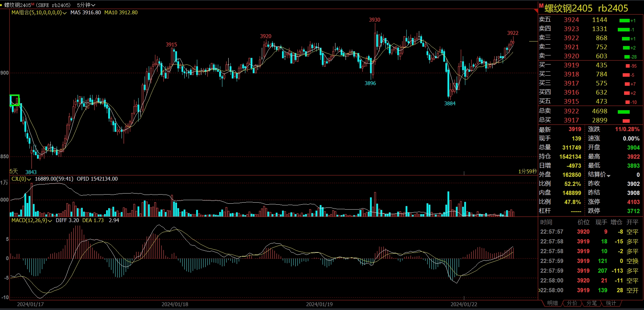This screenshot has width=644, height=310.
Task: Click the 1分59秒 countdown timer
Action: click(x=527, y=172)
